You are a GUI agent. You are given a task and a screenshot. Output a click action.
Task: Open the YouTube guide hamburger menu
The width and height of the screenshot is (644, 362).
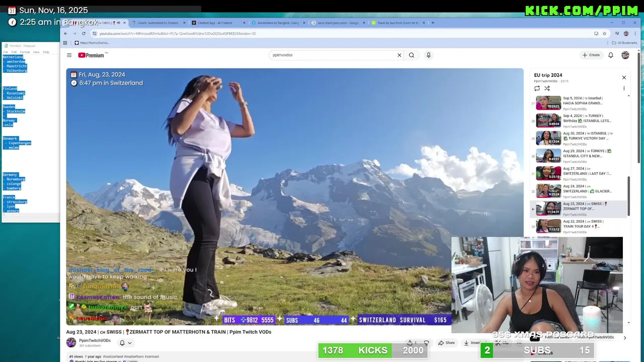click(69, 55)
